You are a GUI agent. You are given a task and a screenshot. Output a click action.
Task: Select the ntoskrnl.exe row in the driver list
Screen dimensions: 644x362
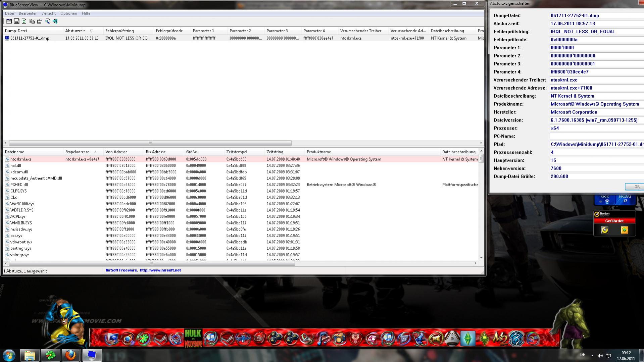241,159
